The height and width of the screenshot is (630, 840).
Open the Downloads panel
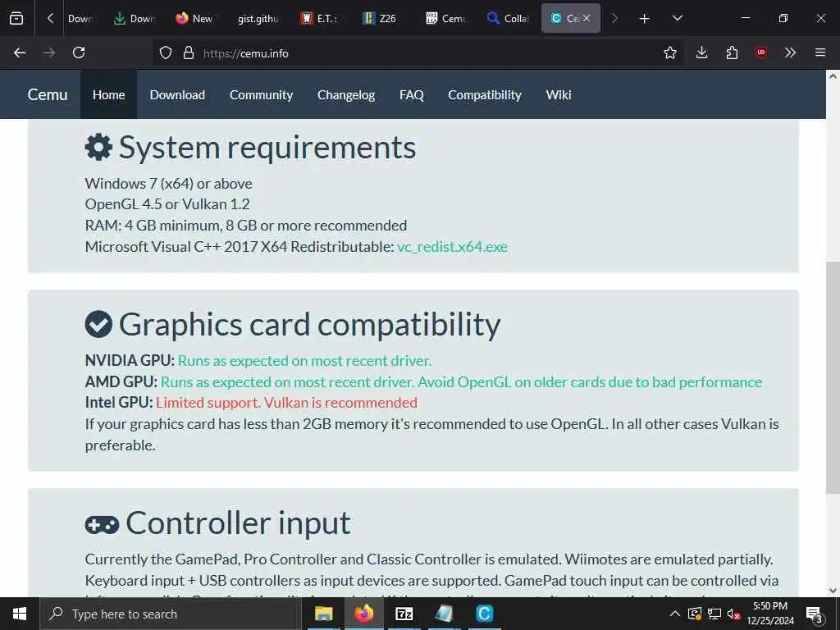[702, 52]
